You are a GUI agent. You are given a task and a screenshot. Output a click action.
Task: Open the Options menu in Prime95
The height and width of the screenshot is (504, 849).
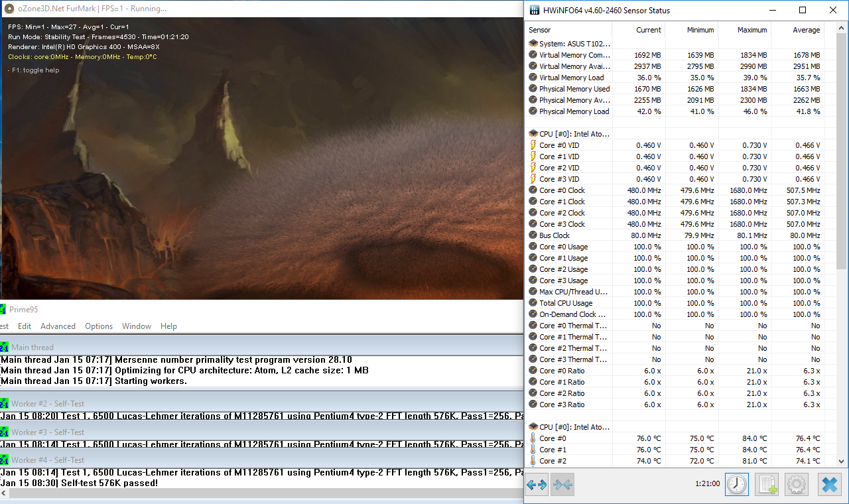[99, 326]
